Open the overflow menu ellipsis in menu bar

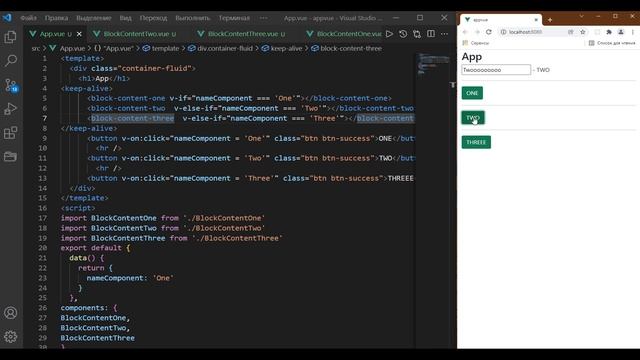tap(264, 18)
